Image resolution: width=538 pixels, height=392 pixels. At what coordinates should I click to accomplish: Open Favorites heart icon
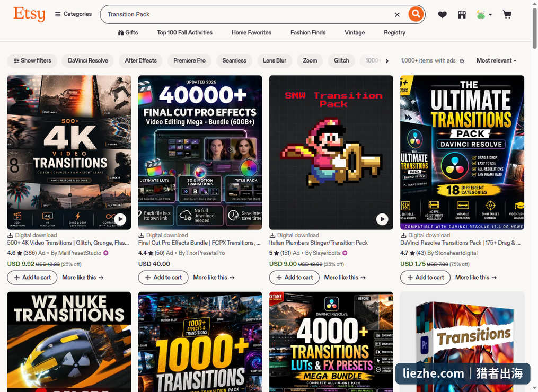tap(442, 14)
